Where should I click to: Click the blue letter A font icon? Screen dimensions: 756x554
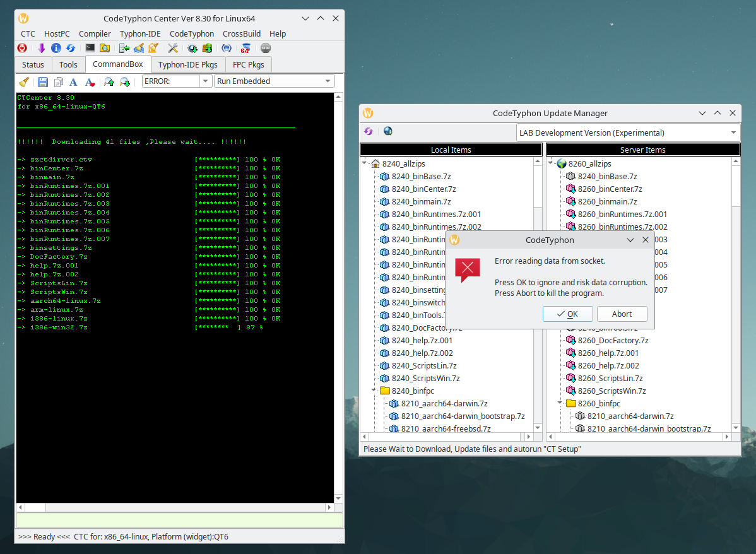pos(73,81)
